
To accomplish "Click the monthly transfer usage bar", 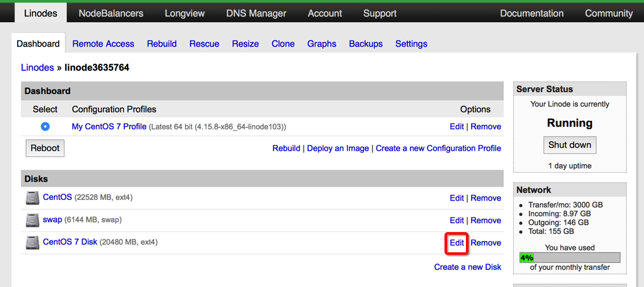I will [569, 257].
